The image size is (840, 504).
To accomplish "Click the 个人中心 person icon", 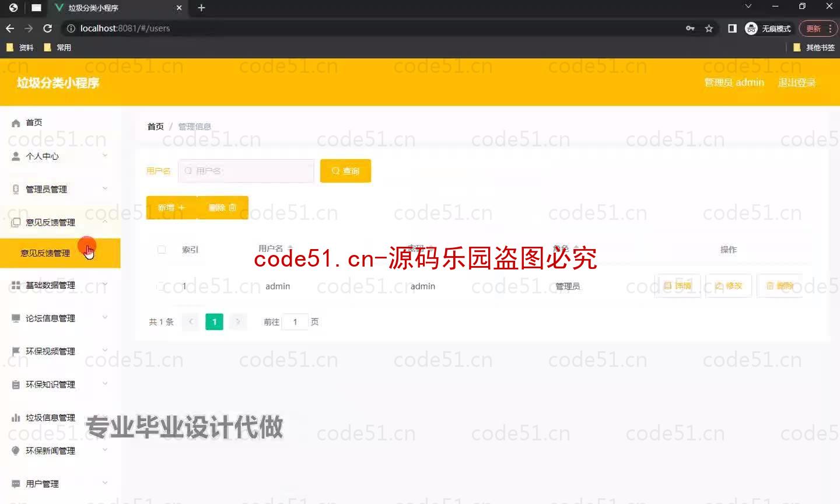I will click(16, 156).
